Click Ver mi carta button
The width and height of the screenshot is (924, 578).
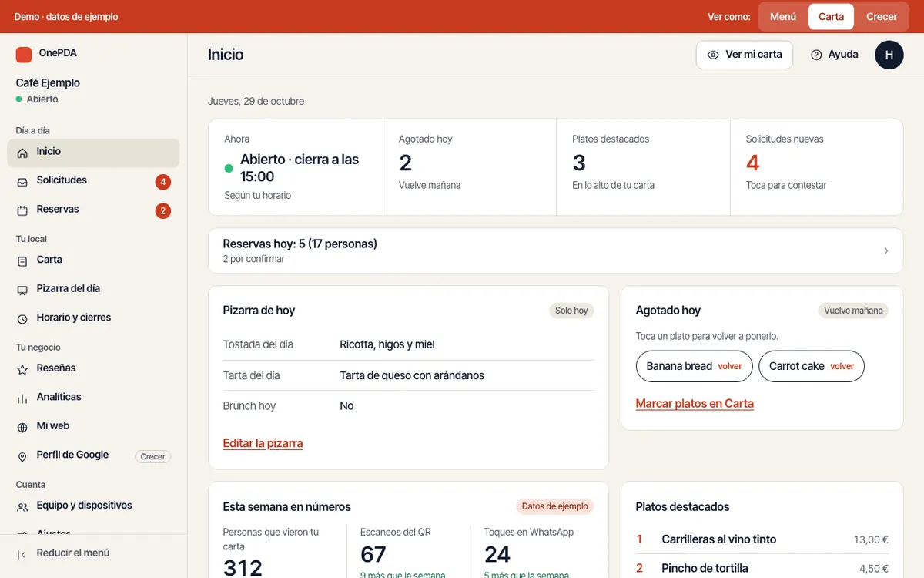[745, 55]
